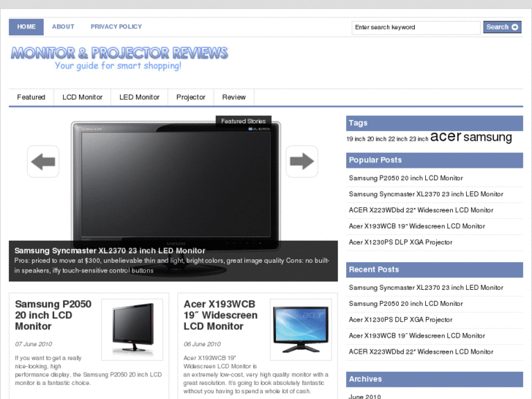The height and width of the screenshot is (399, 532).
Task: Click the 23 inch tag
Action: (x=419, y=139)
